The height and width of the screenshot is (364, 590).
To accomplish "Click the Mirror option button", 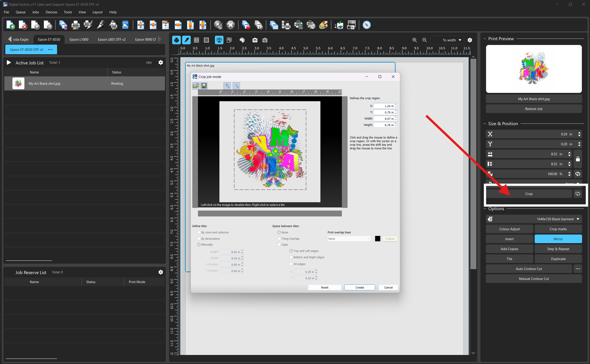I will 558,239.
